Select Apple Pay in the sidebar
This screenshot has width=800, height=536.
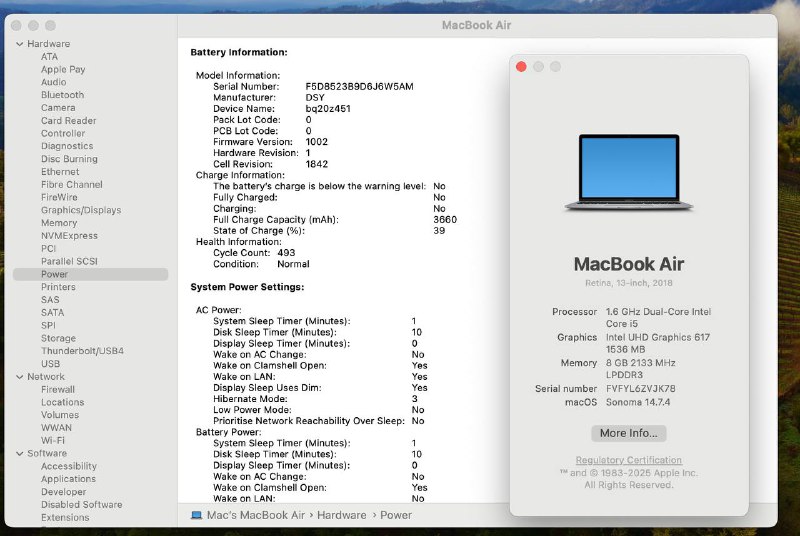[x=63, y=69]
